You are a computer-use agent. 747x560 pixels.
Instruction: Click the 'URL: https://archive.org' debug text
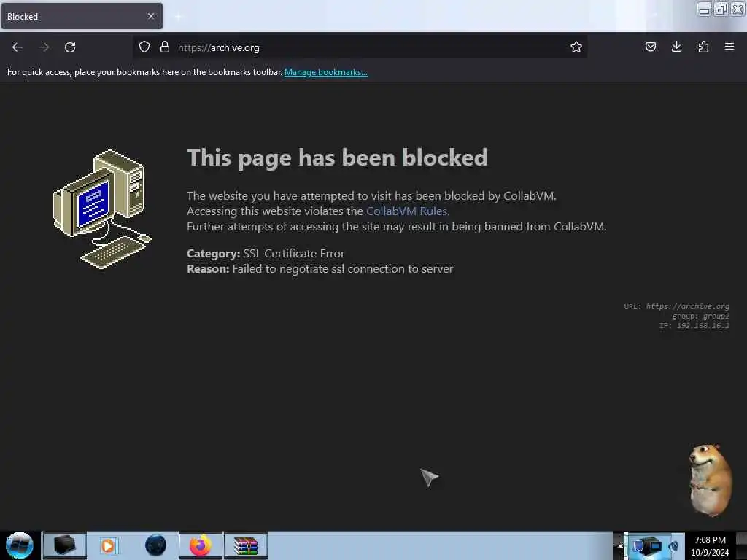[676, 306]
